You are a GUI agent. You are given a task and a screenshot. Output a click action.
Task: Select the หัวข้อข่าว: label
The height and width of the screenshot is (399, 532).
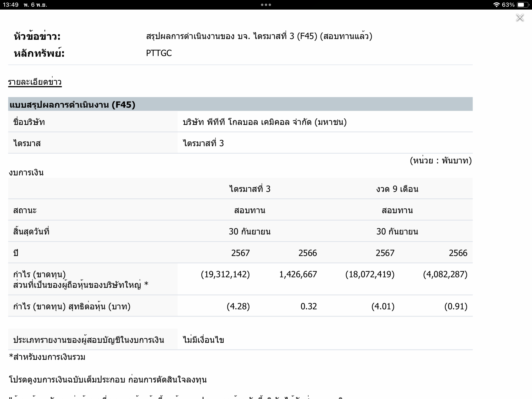tap(37, 36)
